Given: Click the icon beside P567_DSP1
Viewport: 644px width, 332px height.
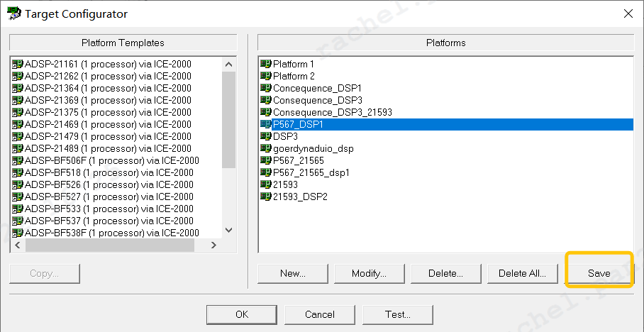Looking at the screenshot, I should (266, 124).
